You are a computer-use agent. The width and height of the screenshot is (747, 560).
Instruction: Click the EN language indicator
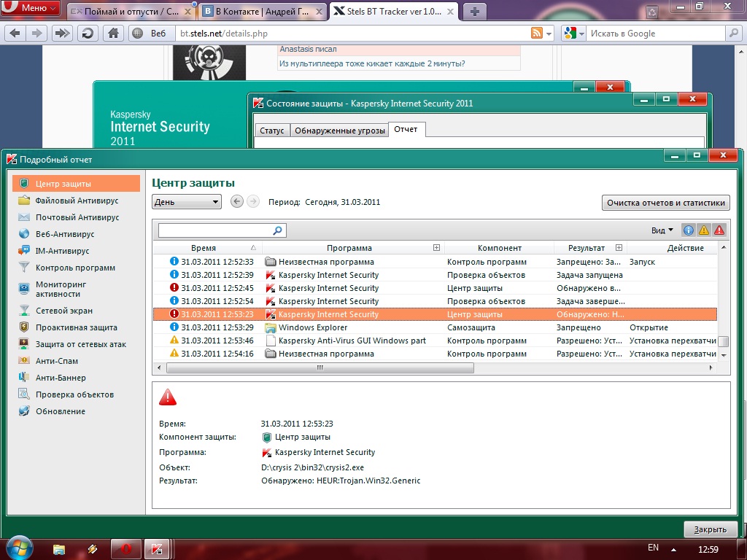653,548
